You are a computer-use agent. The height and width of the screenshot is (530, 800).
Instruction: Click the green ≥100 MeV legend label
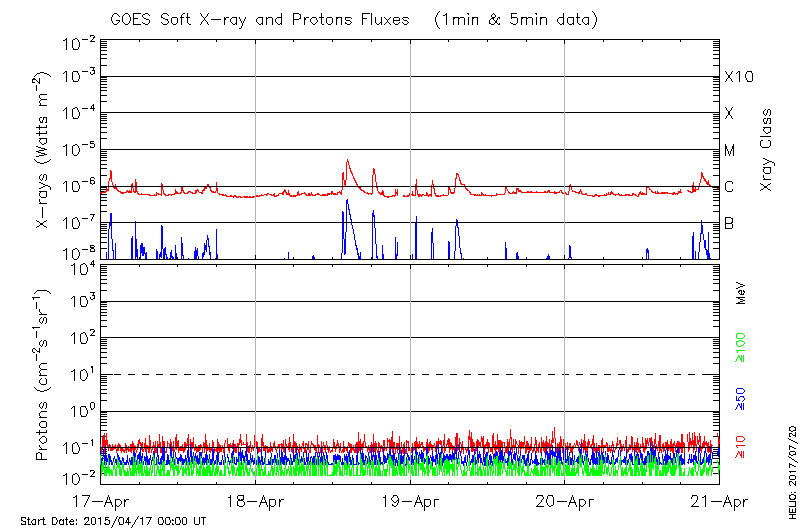pos(741,349)
